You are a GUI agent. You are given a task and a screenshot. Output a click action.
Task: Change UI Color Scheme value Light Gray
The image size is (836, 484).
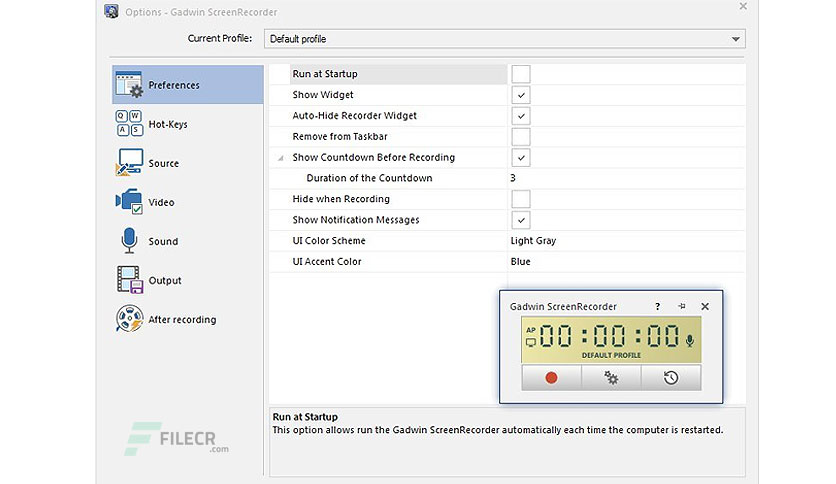click(x=533, y=241)
